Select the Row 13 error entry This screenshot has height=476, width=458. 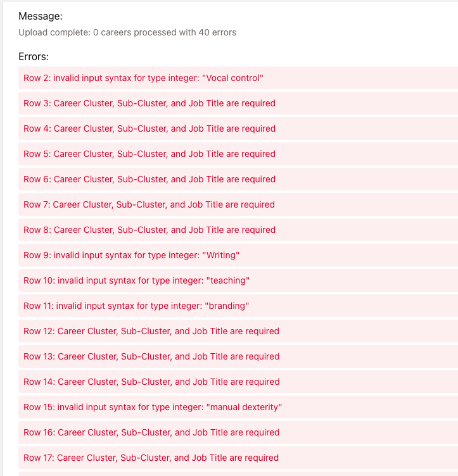tap(151, 356)
